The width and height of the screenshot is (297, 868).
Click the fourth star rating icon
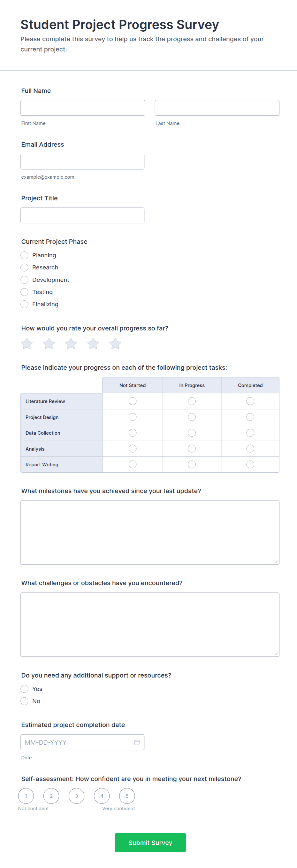pos(93,344)
